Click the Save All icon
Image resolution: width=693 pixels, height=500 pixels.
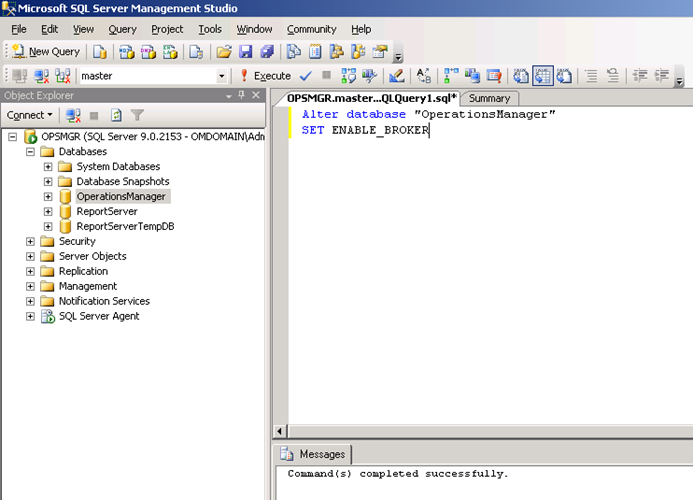[x=267, y=52]
